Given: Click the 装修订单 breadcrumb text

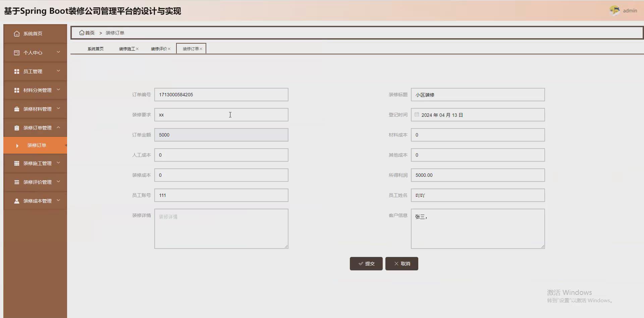Looking at the screenshot, I should pyautogui.click(x=115, y=33).
